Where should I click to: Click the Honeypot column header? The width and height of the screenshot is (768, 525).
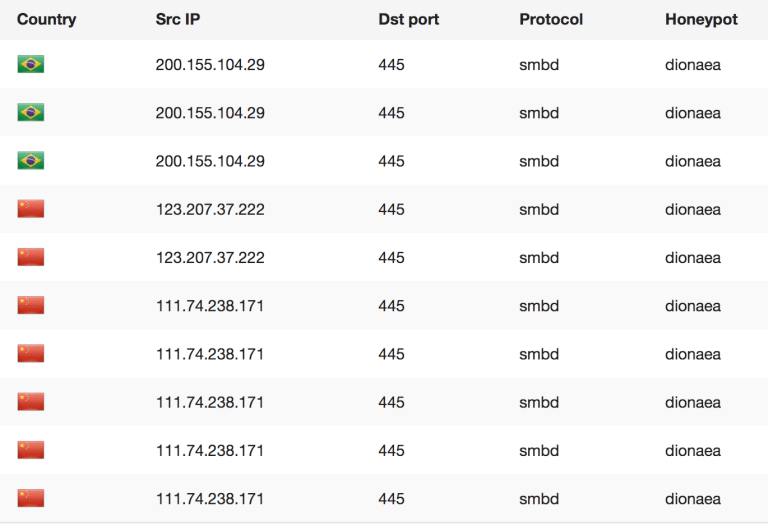tap(701, 19)
